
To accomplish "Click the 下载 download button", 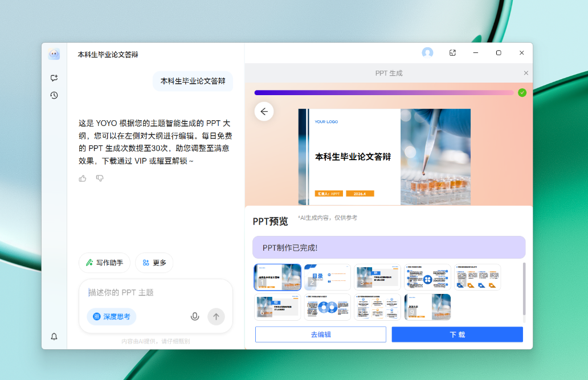I will 457,334.
